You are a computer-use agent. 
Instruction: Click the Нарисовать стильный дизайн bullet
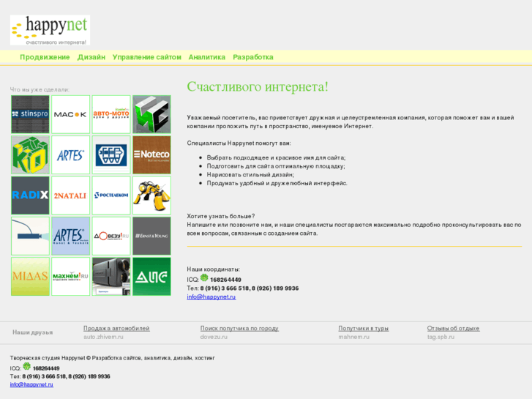(x=250, y=175)
